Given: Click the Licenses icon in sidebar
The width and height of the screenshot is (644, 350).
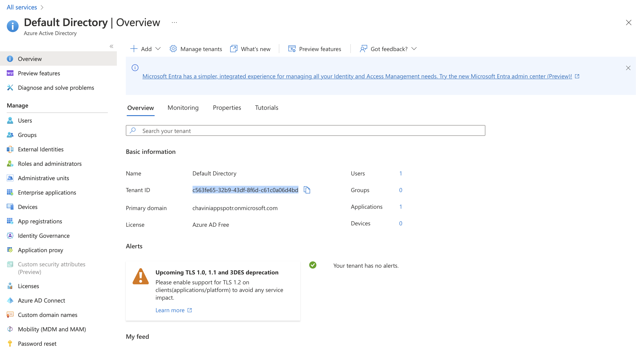Looking at the screenshot, I should pyautogui.click(x=10, y=286).
